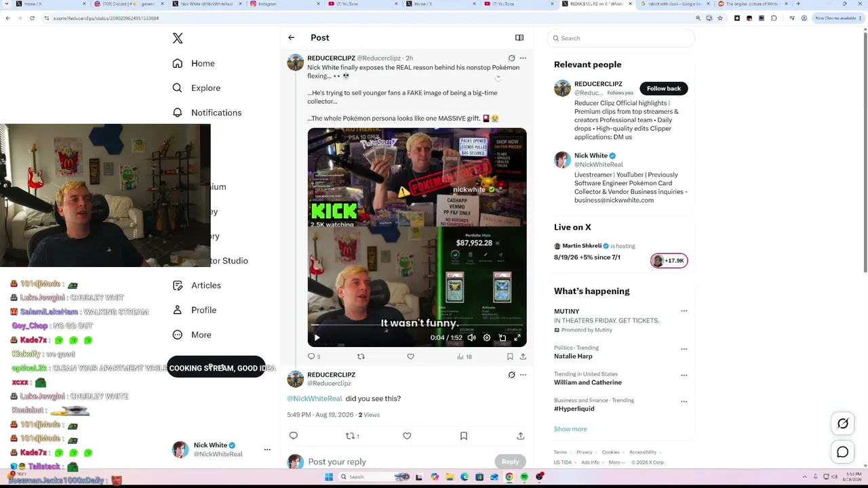Viewport: 868px width, 488px height.
Task: Open the Natalie Harp trending topic
Action: (x=573, y=357)
